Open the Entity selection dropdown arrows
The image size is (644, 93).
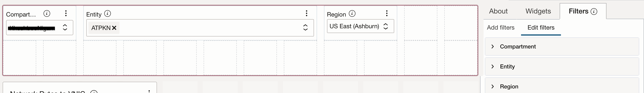305,28
